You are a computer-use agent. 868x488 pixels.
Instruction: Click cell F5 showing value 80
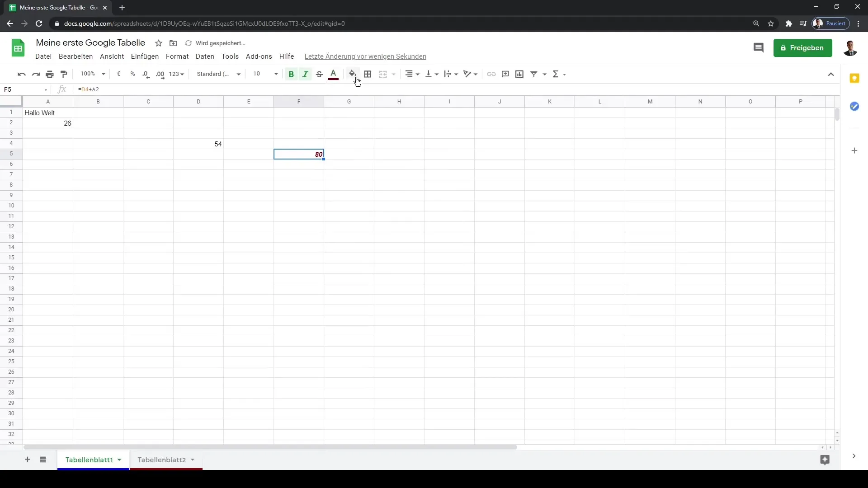[299, 155]
